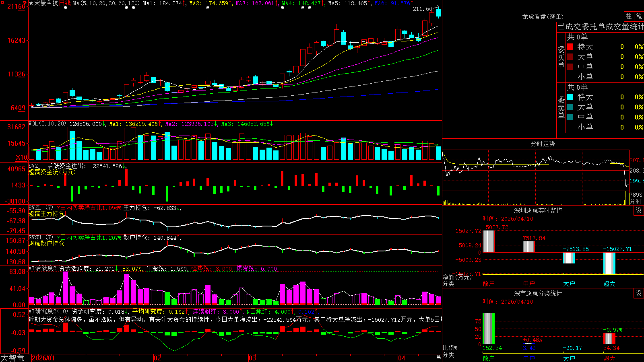Click the 211.60 high price label
This screenshot has width=644, height=362.
[x=423, y=9]
